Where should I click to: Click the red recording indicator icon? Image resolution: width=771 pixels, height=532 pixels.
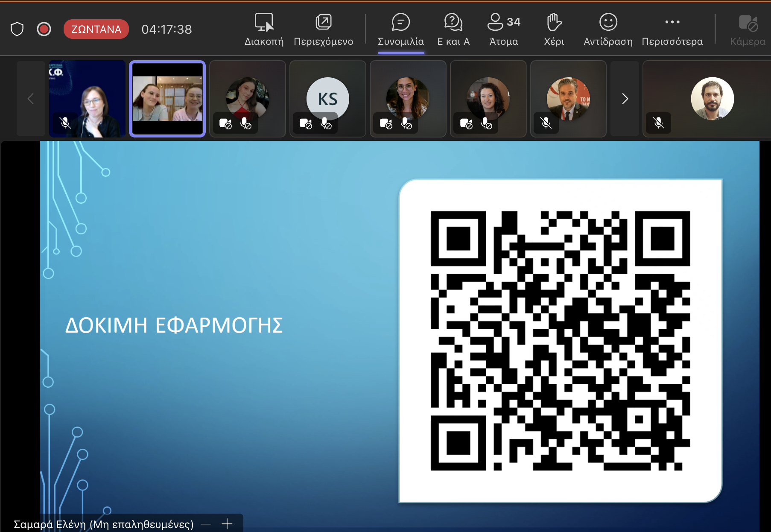44,29
